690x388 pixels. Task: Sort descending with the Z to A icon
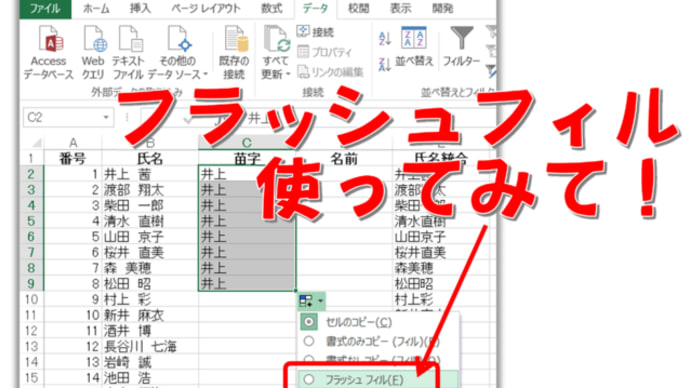point(385,64)
